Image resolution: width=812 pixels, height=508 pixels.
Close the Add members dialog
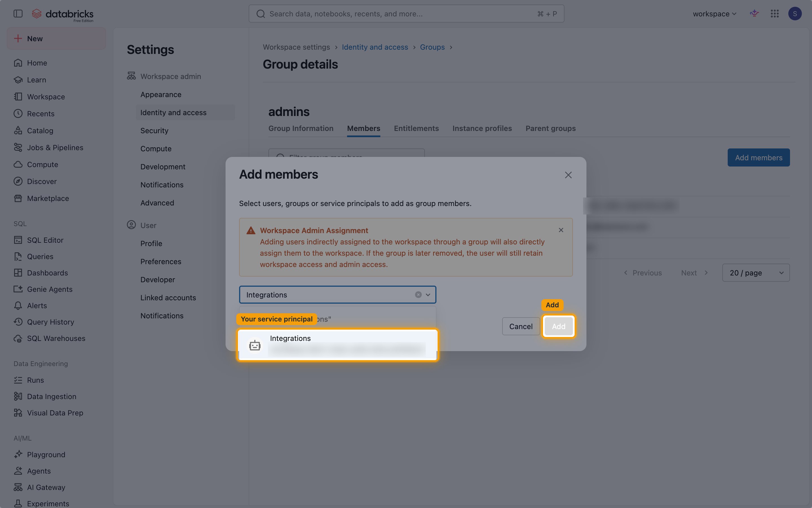(x=568, y=175)
